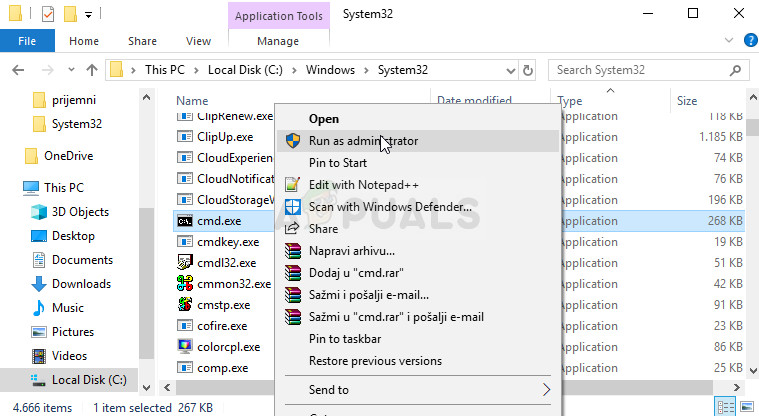Expand the Send to submenu

(546, 389)
